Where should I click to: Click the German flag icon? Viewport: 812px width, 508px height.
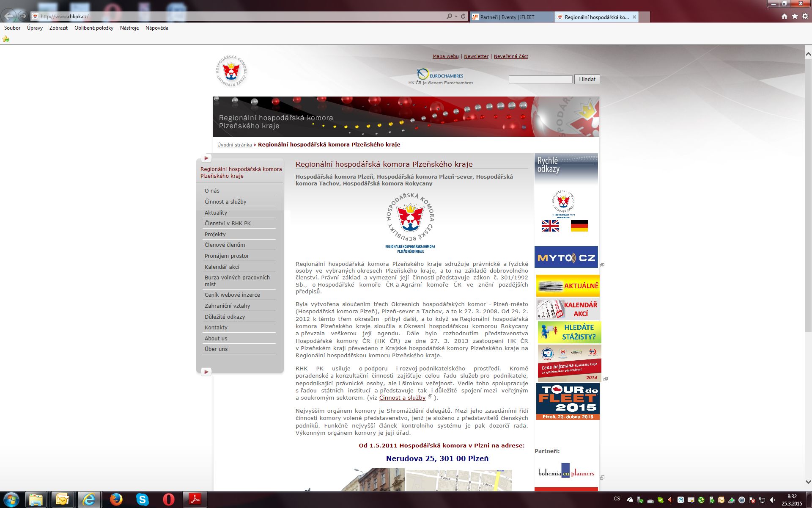pos(579,226)
